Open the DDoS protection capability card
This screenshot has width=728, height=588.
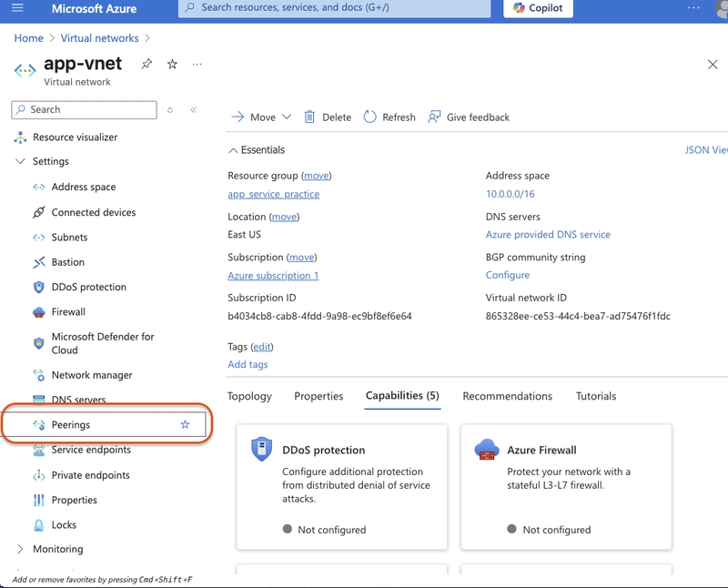[x=342, y=487]
